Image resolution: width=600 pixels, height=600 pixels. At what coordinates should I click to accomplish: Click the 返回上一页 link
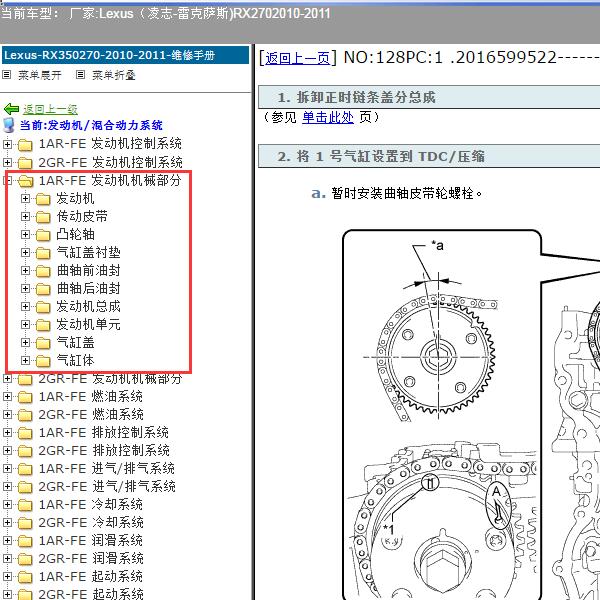297,58
